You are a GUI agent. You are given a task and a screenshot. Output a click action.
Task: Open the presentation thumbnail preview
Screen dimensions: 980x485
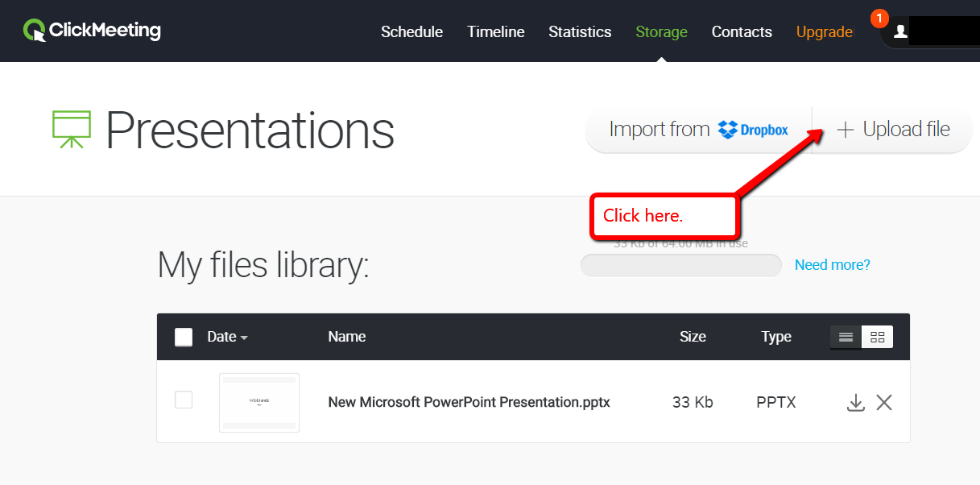259,402
